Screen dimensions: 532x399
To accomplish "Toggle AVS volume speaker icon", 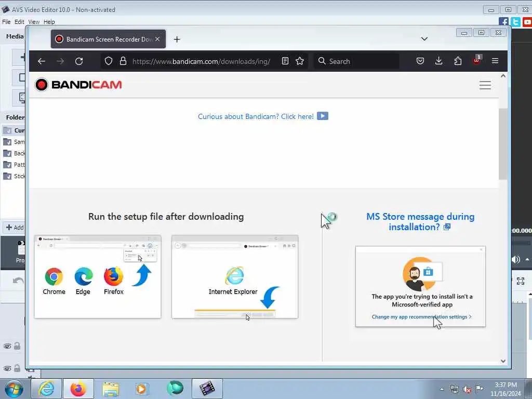I will (x=516, y=260).
